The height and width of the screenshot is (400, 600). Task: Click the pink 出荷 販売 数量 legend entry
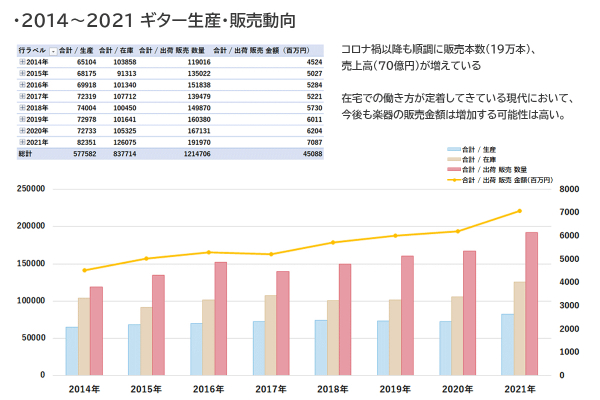click(490, 169)
